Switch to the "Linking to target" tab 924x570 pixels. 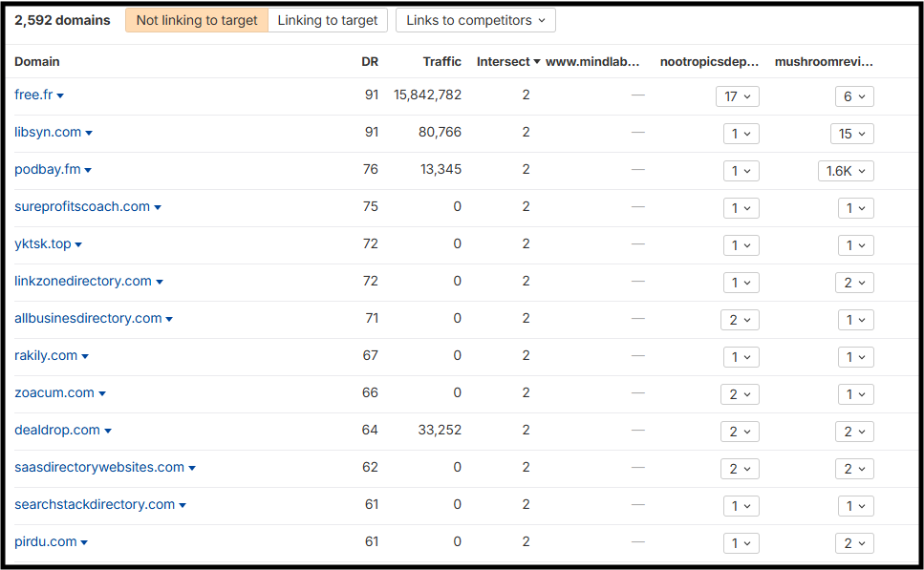coord(328,19)
